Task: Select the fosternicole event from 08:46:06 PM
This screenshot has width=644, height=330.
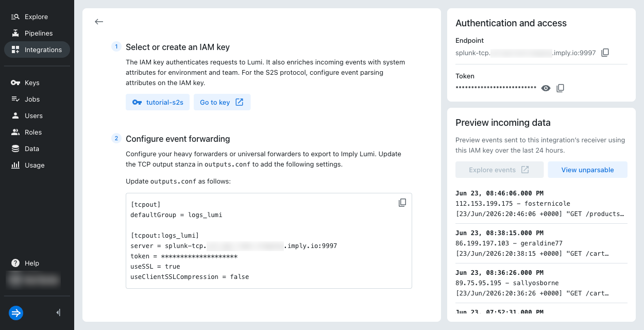Action: point(541,203)
